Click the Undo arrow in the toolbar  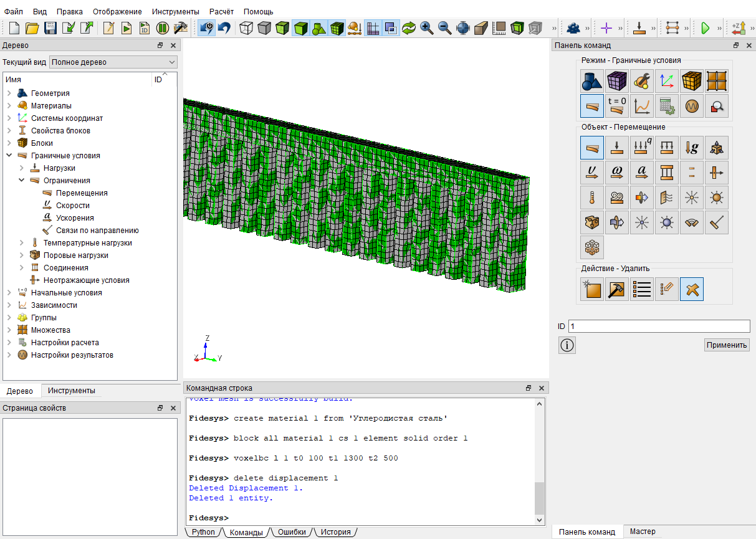(x=224, y=28)
